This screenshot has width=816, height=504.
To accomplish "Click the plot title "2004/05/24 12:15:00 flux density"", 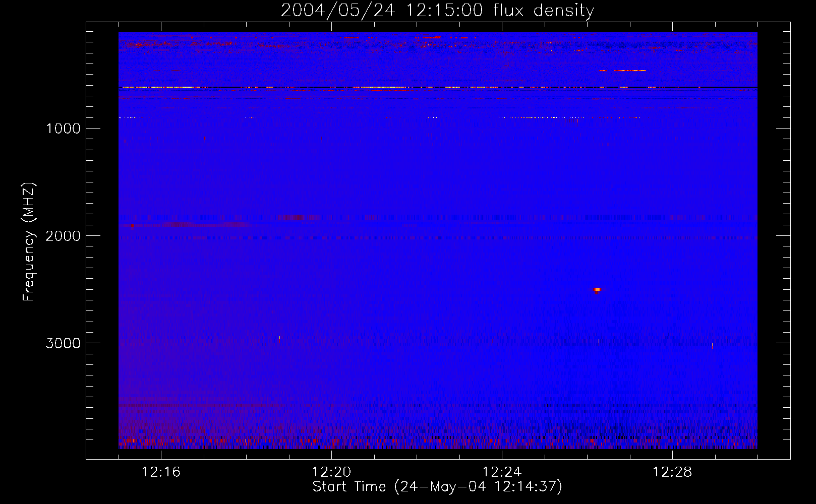I will tap(437, 11).
